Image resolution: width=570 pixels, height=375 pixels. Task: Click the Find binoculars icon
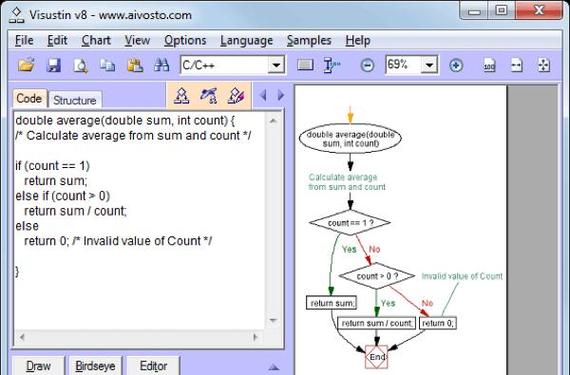pyautogui.click(x=161, y=65)
